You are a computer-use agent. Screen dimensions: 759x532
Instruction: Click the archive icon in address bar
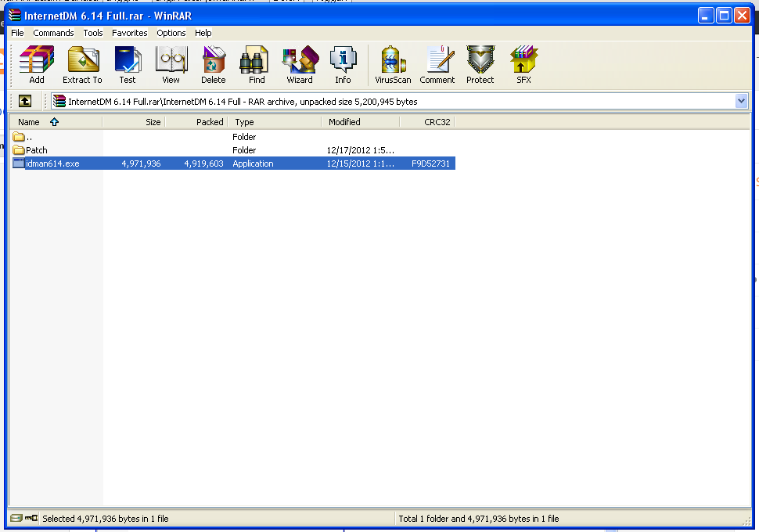point(59,101)
